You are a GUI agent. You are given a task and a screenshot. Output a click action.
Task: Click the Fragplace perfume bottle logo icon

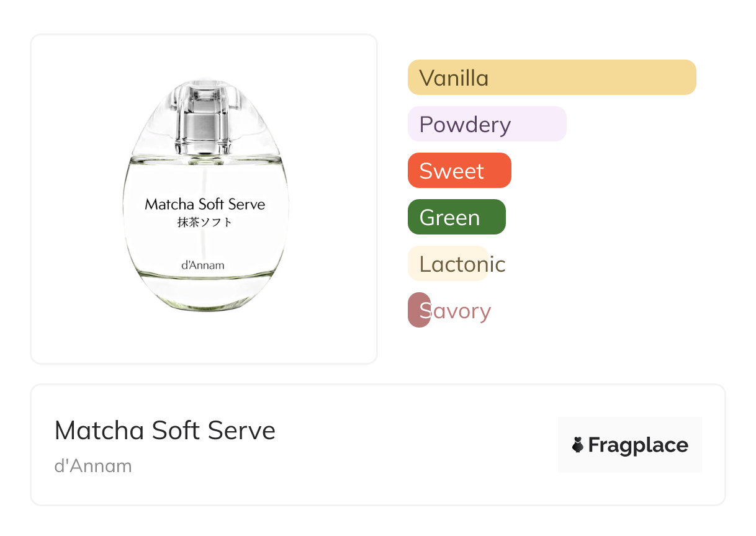pos(578,445)
